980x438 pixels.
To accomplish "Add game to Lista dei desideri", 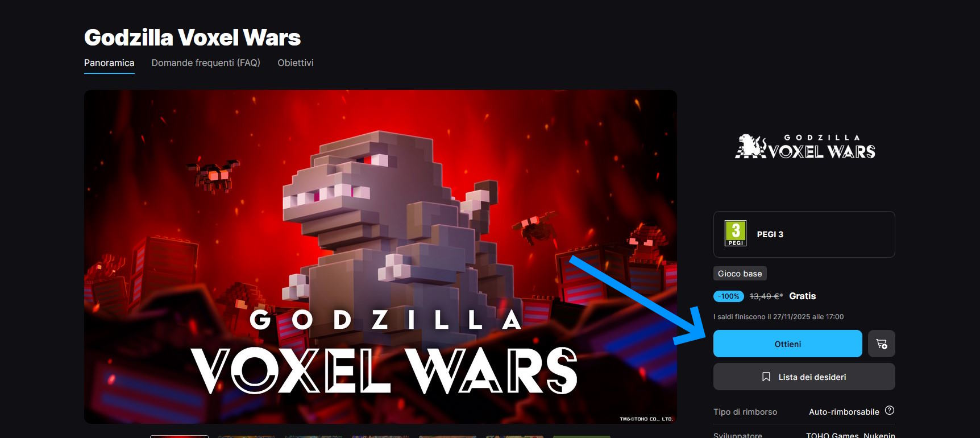I will [804, 377].
